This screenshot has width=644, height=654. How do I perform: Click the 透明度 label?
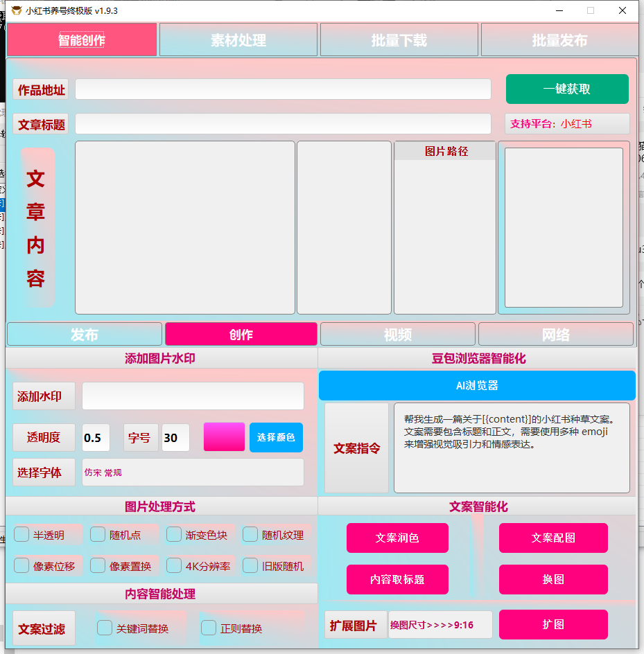44,438
